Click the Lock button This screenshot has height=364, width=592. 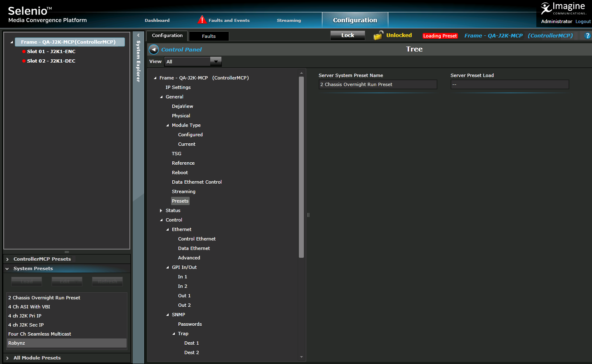[348, 35]
